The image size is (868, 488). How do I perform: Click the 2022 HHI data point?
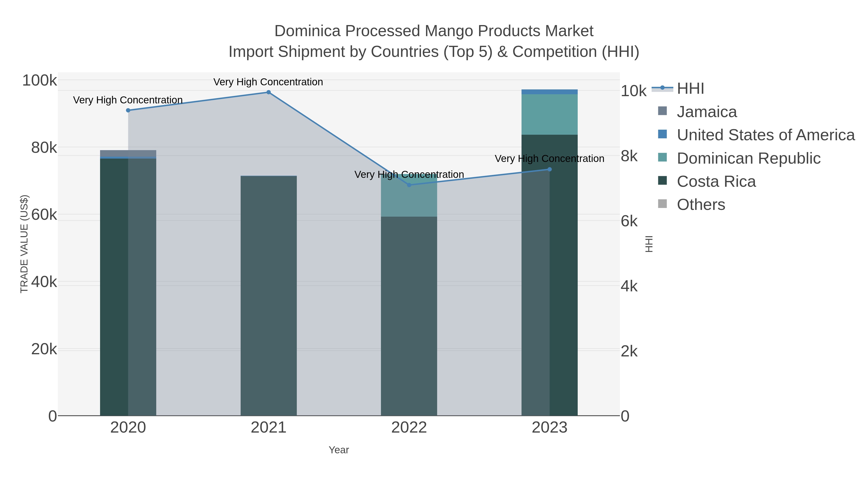(x=409, y=185)
